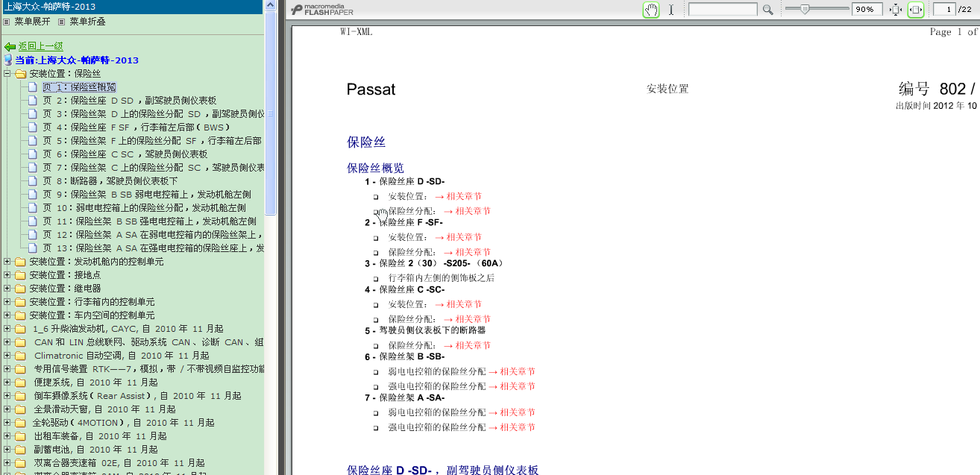
Task: Click the zoom slider handle
Action: coord(805,9)
